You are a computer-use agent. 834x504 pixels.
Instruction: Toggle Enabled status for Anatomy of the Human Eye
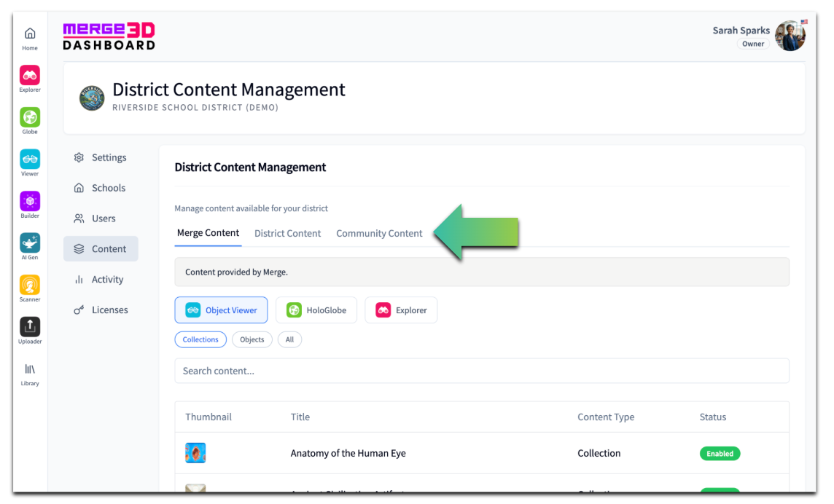point(720,454)
